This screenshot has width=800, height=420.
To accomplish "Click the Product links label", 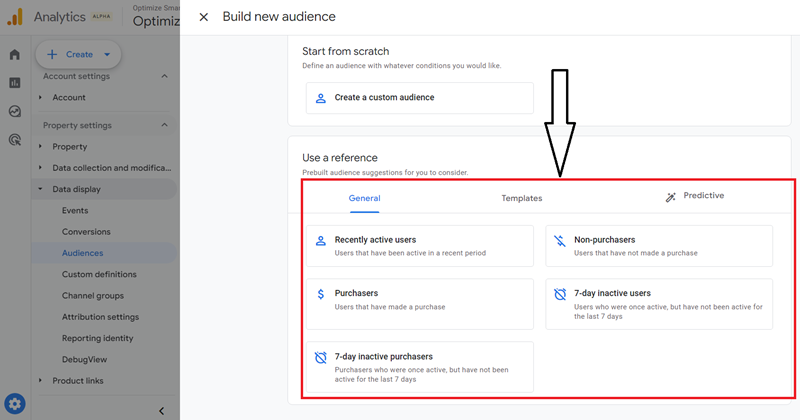I will [x=78, y=381].
